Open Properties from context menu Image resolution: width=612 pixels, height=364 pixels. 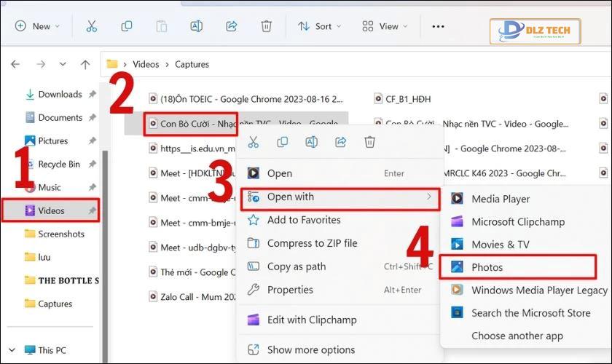(340, 290)
